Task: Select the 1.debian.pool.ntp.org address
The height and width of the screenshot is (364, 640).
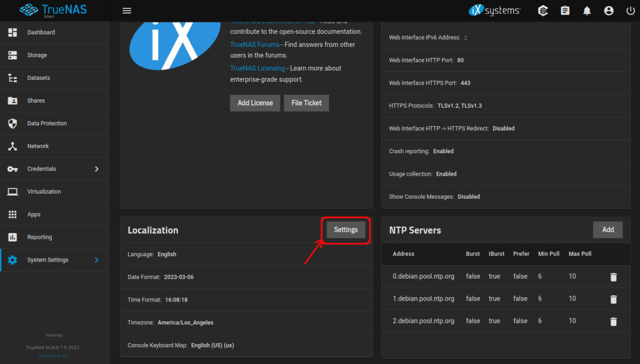Action: click(x=423, y=299)
